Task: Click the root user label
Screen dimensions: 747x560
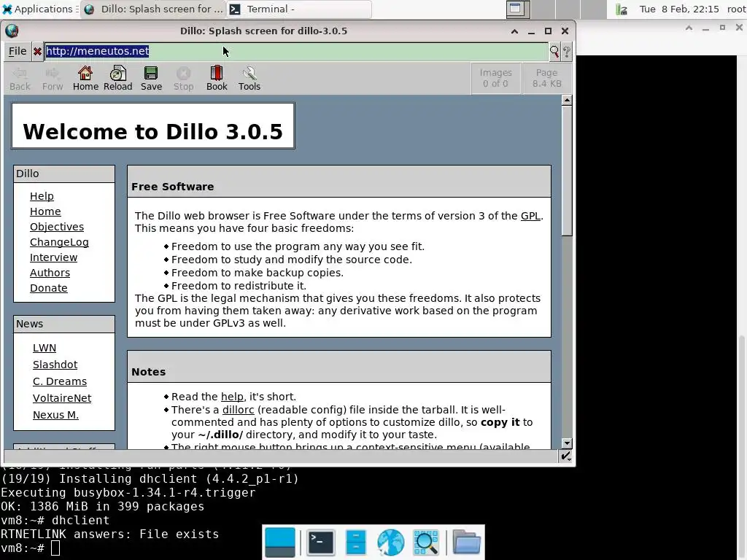Action: pos(736,9)
